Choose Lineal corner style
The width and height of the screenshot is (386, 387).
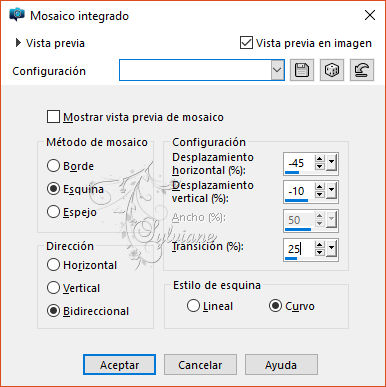pos(193,306)
